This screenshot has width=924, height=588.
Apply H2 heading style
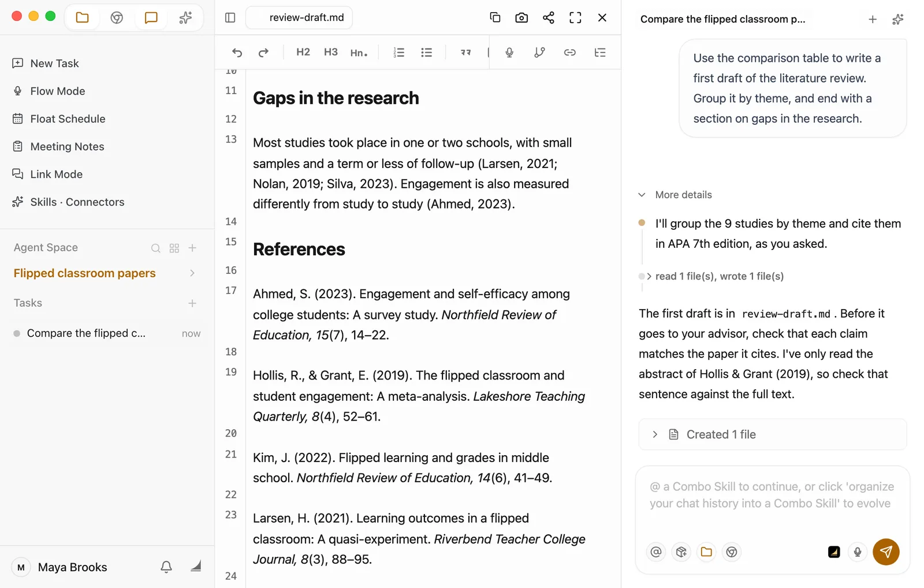[303, 52]
